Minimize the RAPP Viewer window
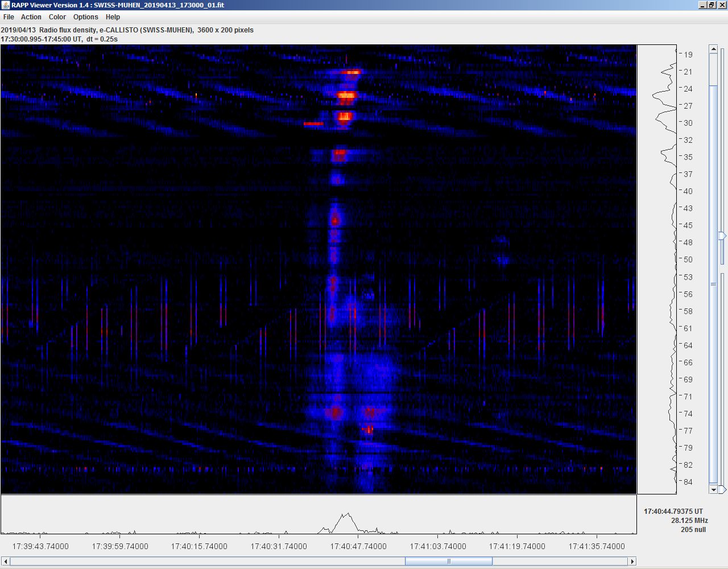728x569 pixels. (x=702, y=5)
